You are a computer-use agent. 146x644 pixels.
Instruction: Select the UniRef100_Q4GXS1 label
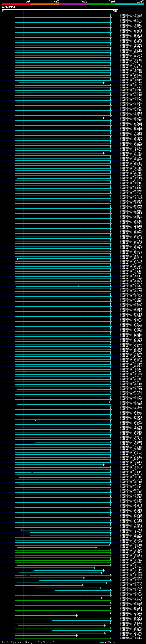pos(131,347)
